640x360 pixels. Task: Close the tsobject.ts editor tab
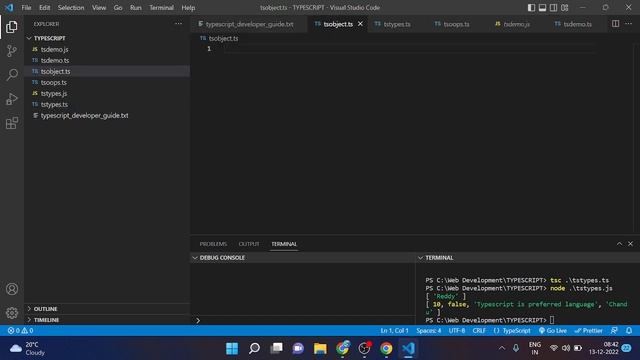click(x=360, y=24)
